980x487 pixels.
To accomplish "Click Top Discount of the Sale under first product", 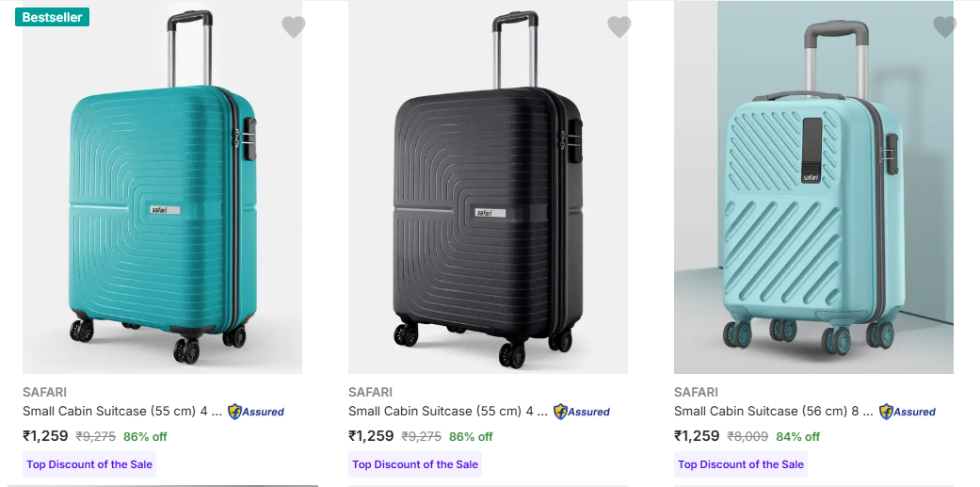I will pos(89,464).
